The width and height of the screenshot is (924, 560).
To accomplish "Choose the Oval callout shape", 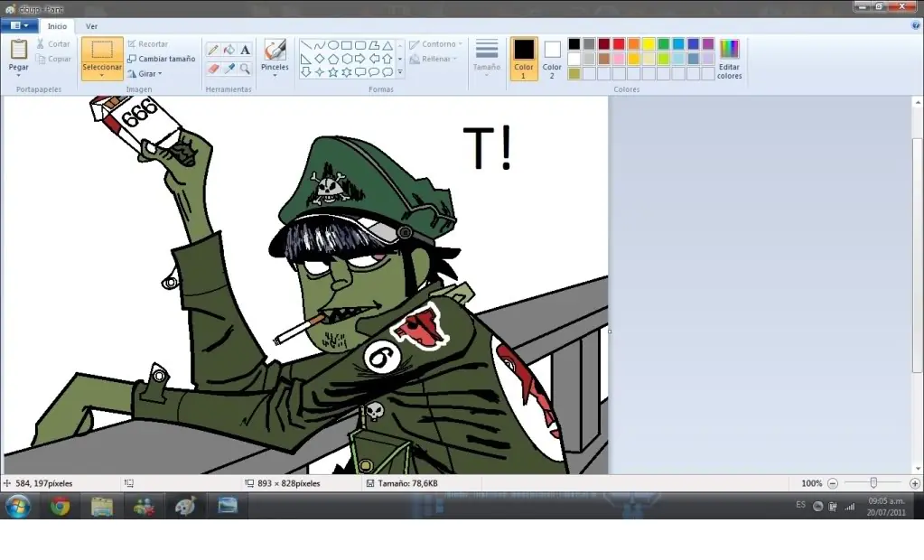I will click(374, 72).
